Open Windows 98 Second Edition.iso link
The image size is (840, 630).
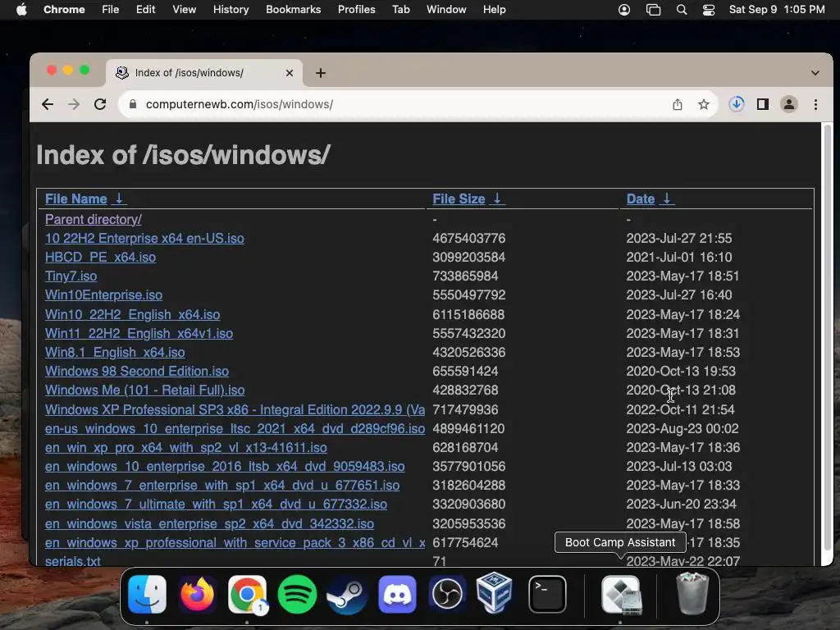(137, 372)
